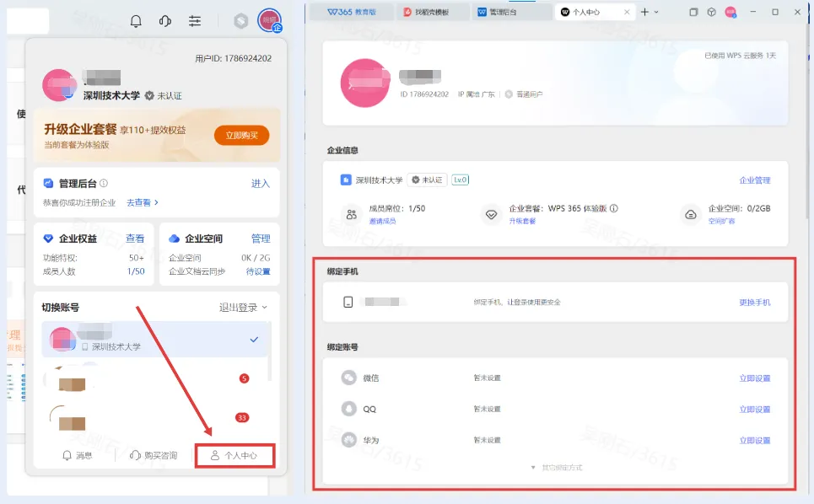Click 查看 next to 企业权益
The image size is (814, 504).
(135, 239)
